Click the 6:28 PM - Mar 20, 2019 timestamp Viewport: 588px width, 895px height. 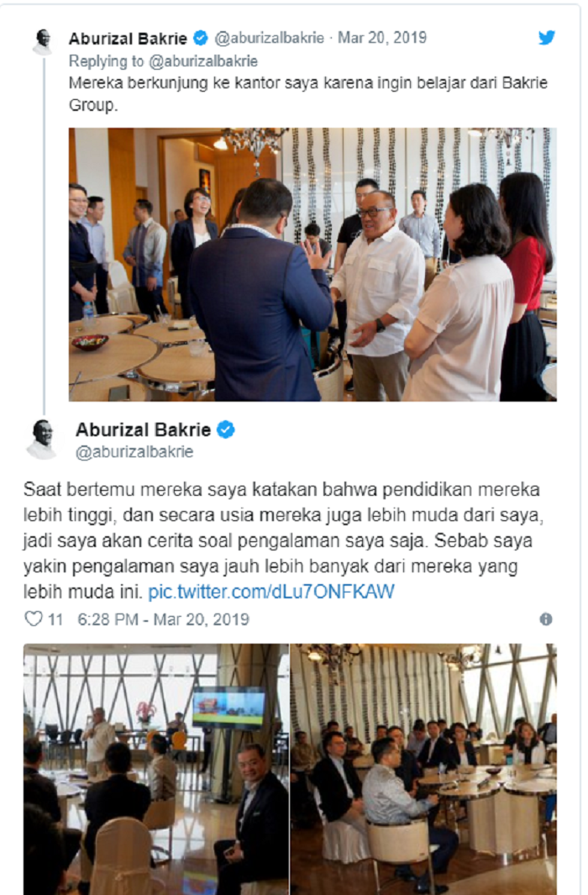tap(163, 619)
